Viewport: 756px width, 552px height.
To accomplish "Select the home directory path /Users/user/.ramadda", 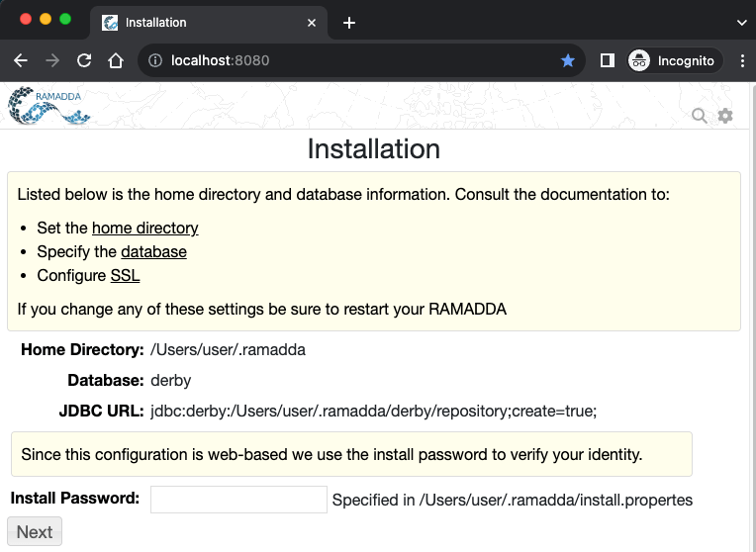I will click(x=228, y=349).
